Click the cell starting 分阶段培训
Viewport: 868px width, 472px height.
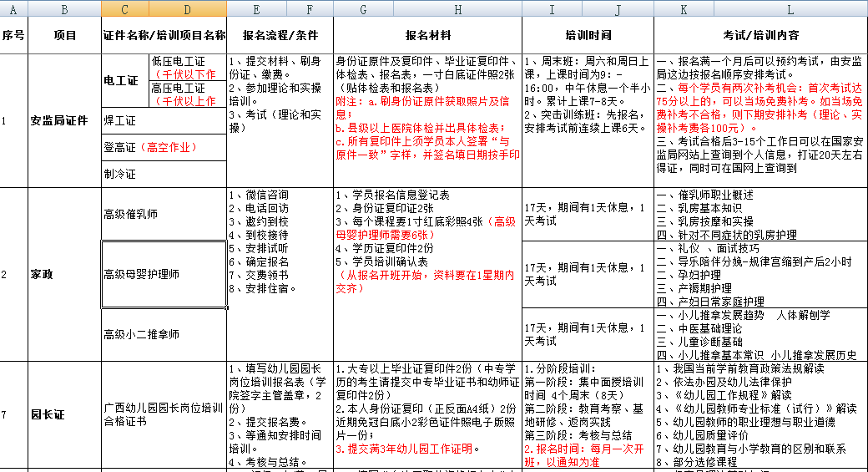tap(588, 415)
